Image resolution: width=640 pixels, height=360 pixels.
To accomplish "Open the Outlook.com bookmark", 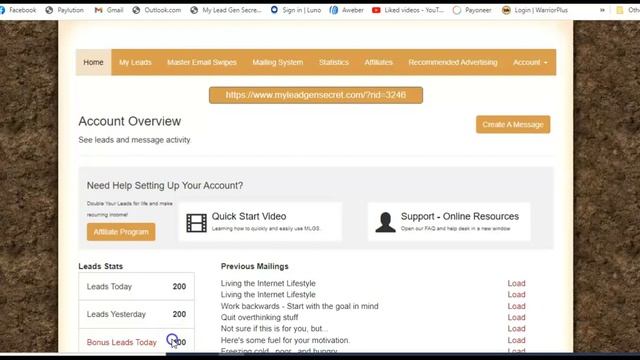I will coord(157,10).
